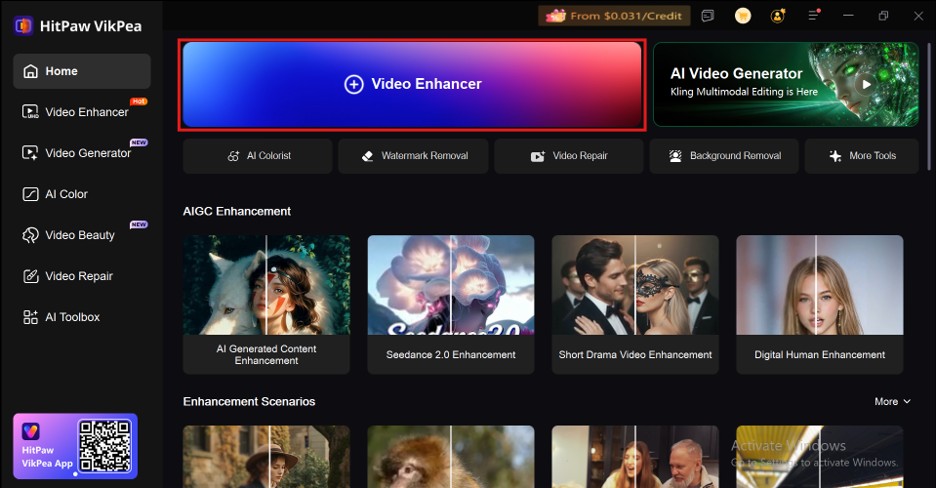Open the user account icon

[778, 16]
